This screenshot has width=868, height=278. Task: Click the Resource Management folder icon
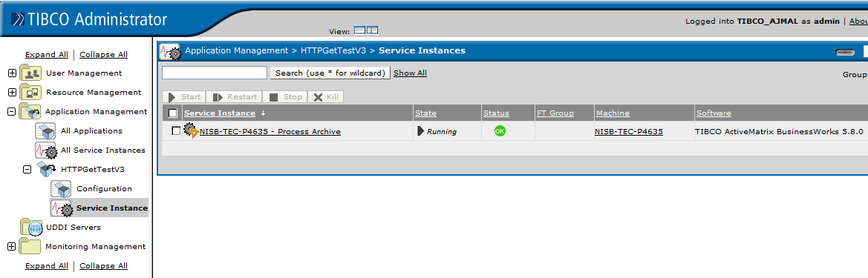[x=30, y=93]
